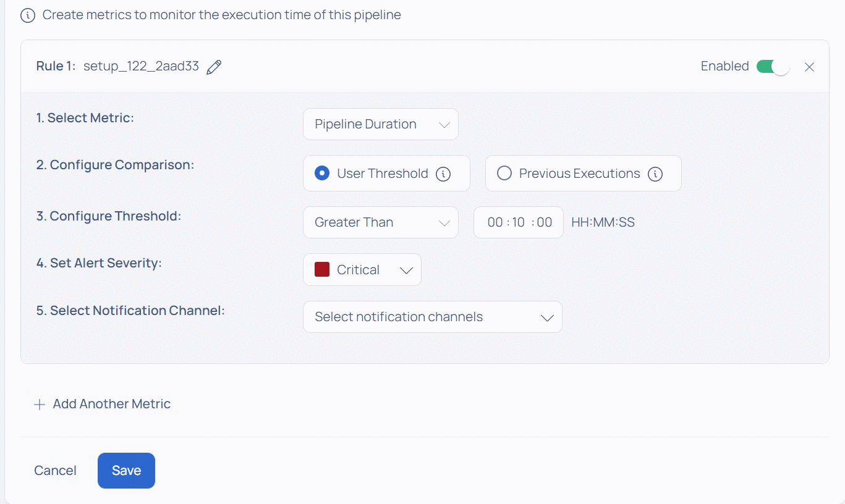
Task: Click the hours field of threshold time
Action: [495, 222]
